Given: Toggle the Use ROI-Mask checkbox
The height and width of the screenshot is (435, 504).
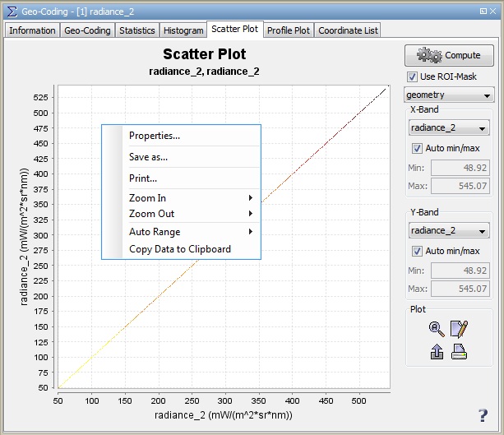Looking at the screenshot, I should pyautogui.click(x=413, y=76).
